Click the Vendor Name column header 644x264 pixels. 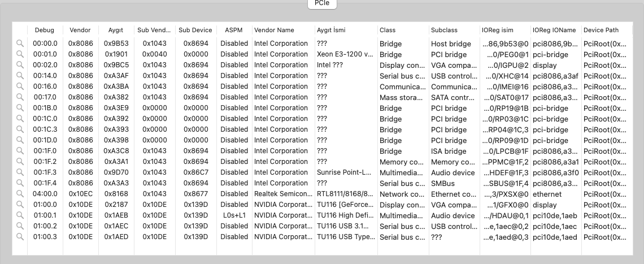pos(274,30)
